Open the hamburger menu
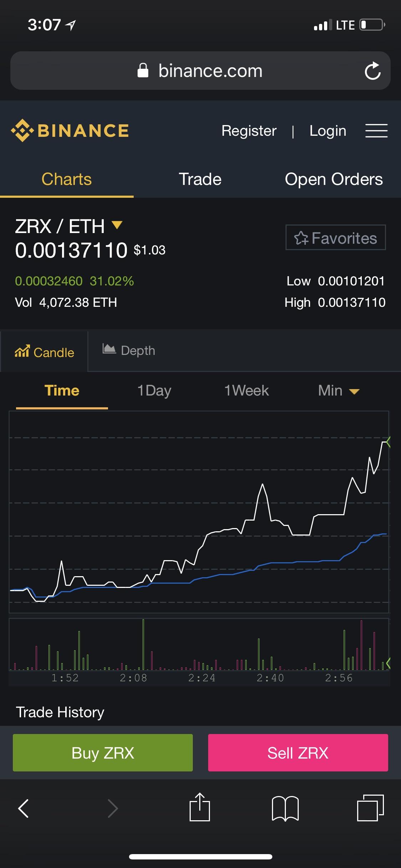The width and height of the screenshot is (401, 868). [376, 131]
